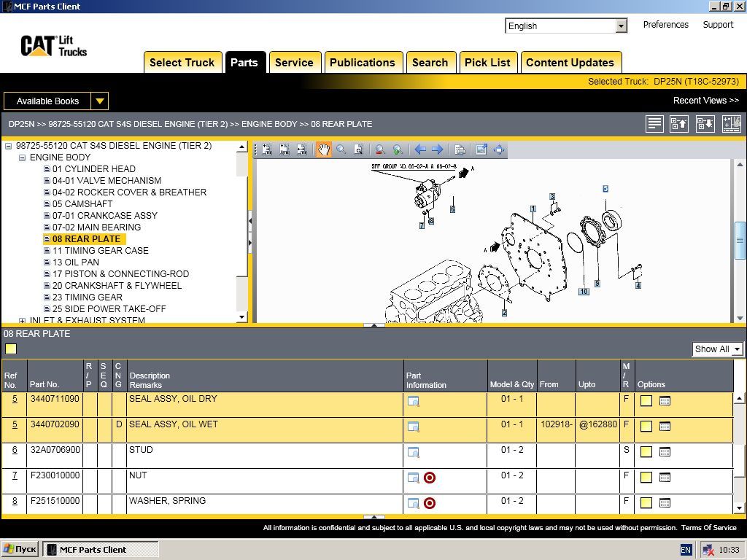Open part information for SEAL ASSY, OIL WET
The height and width of the screenshot is (560, 747).
(x=414, y=427)
